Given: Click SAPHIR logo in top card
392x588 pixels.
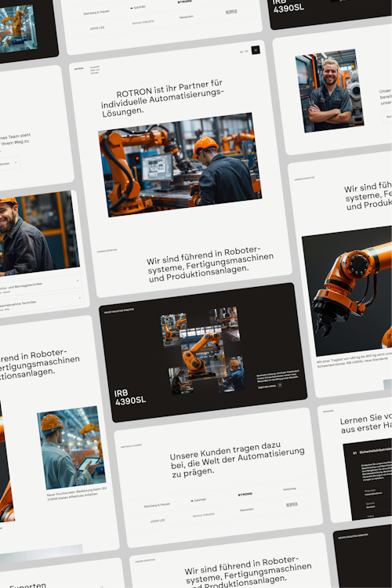Looking at the screenshot, I should point(138,7).
